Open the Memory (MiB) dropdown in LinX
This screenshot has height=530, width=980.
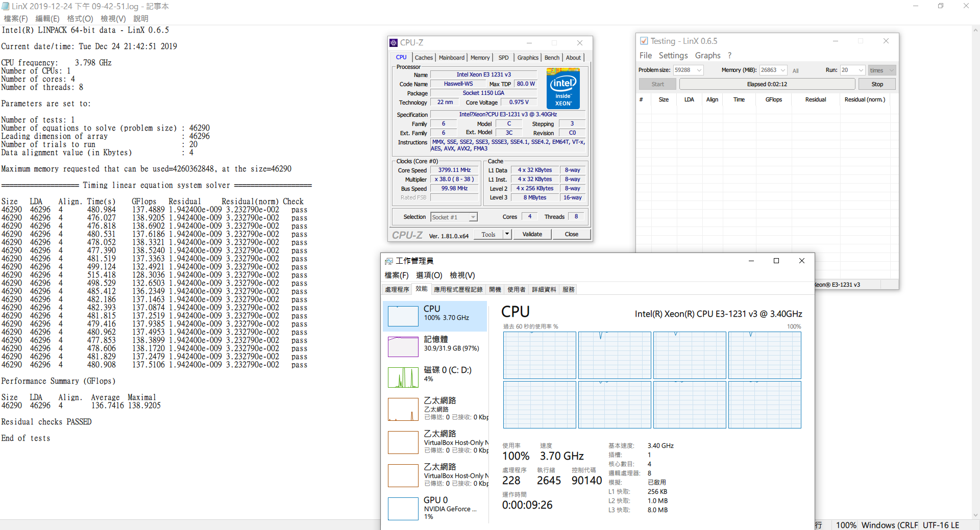point(782,70)
